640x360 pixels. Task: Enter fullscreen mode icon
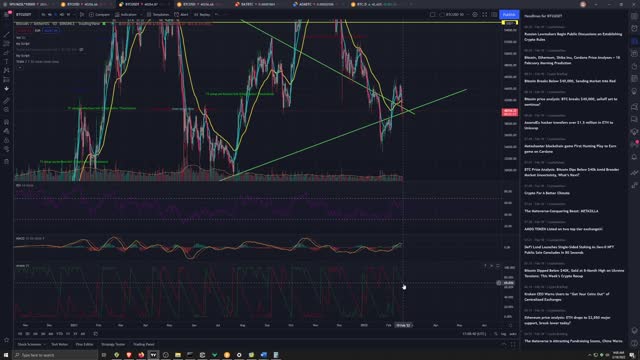[x=484, y=15]
